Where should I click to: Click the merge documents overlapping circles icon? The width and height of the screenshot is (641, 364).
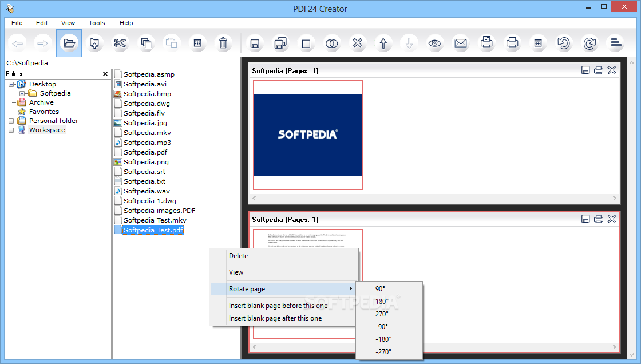tap(331, 43)
